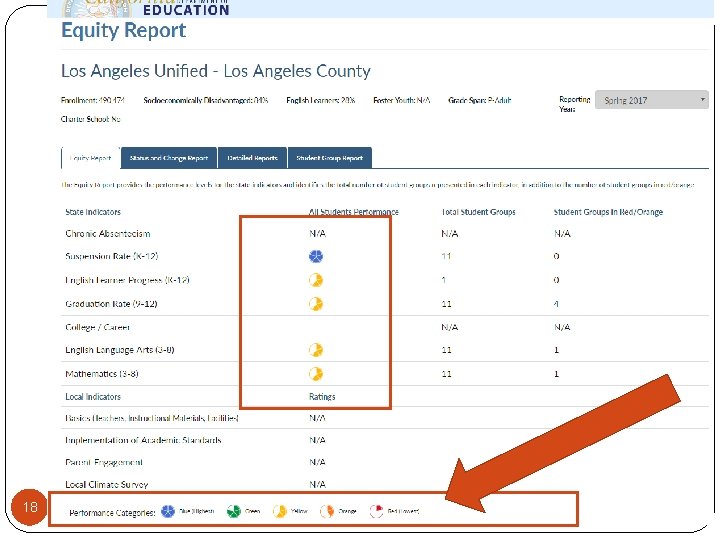Click the Graduation Rate yellow performance icon
720x540 pixels.
(316, 304)
